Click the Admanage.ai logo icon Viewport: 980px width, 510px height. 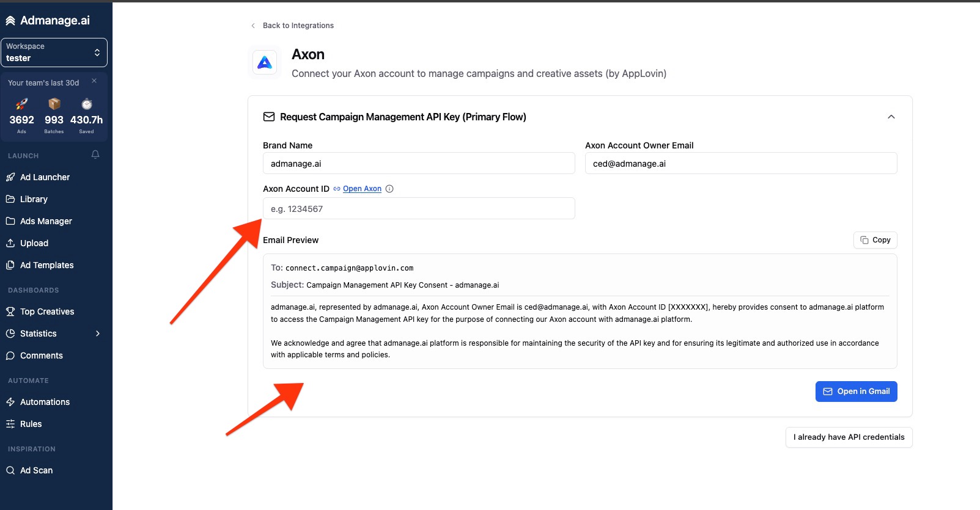[10, 21]
